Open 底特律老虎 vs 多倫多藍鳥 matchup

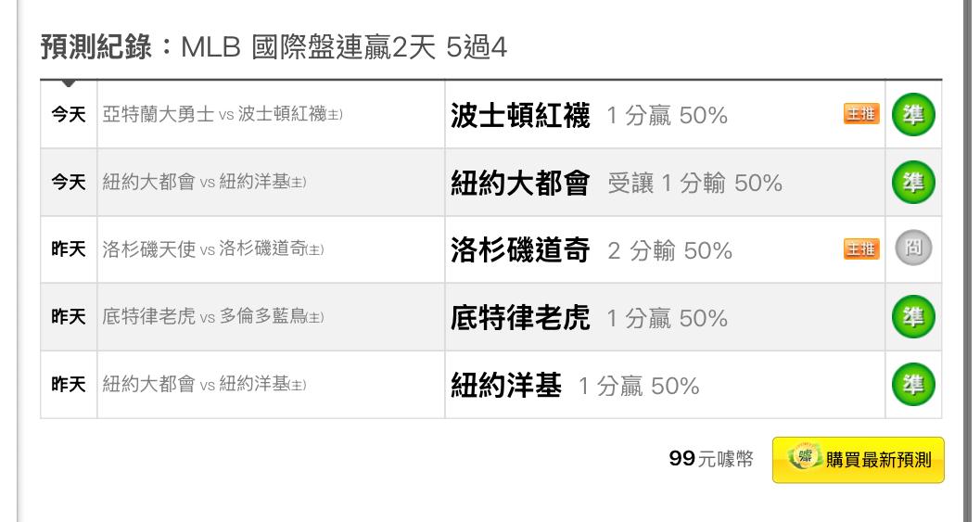coord(213,316)
